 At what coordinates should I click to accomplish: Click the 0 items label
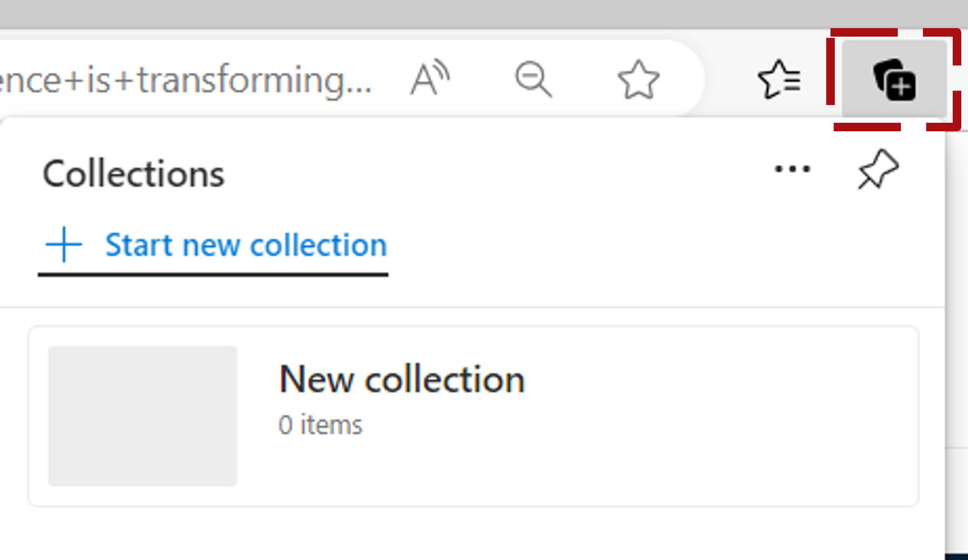coord(321,425)
